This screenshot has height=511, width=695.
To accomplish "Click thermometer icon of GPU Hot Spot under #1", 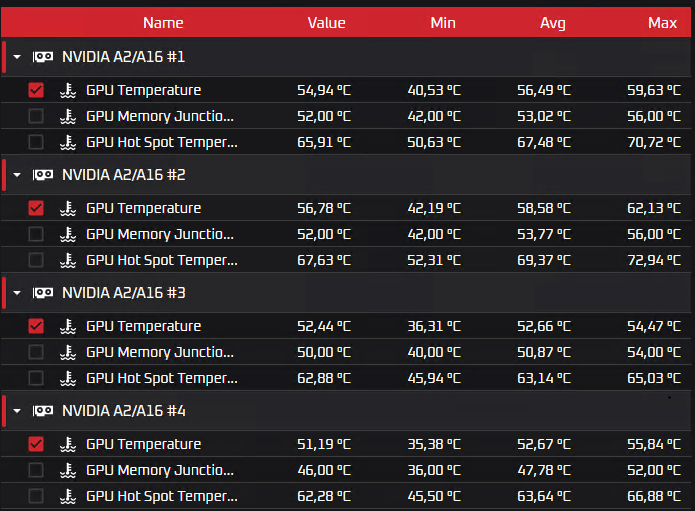I will coord(68,142).
